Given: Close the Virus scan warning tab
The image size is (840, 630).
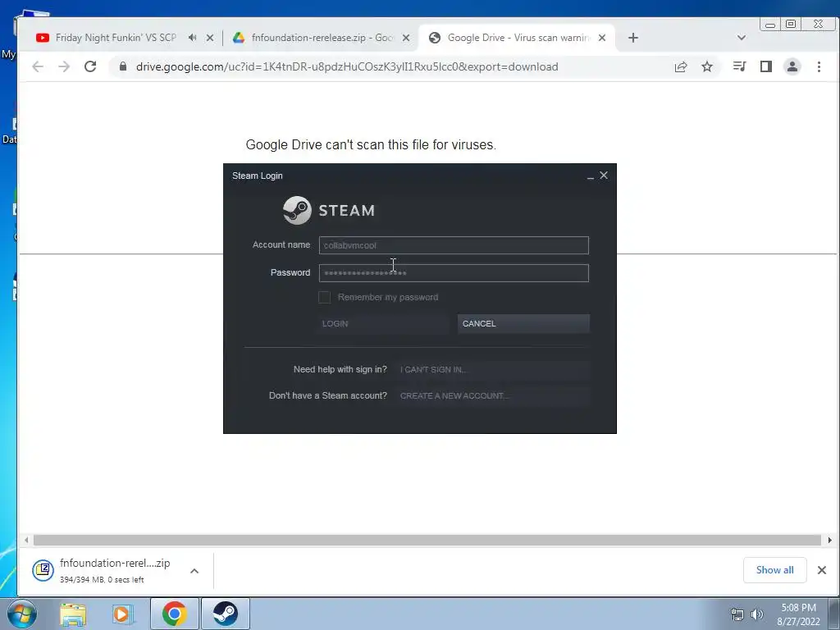Looking at the screenshot, I should coord(602,38).
